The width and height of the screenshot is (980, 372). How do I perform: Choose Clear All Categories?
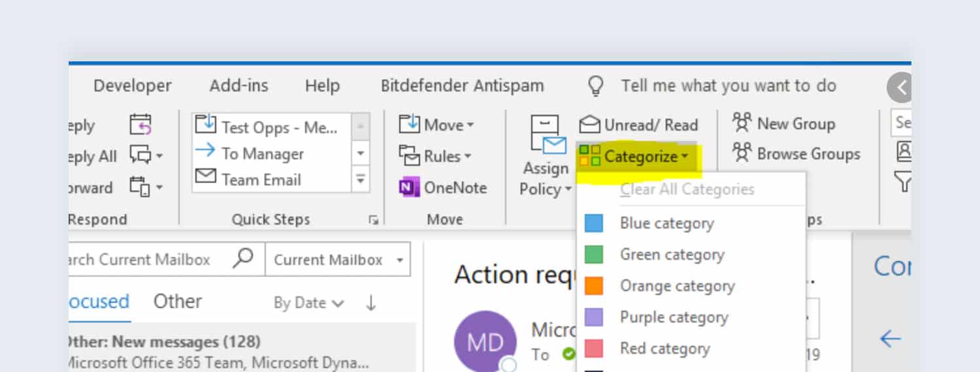691,190
